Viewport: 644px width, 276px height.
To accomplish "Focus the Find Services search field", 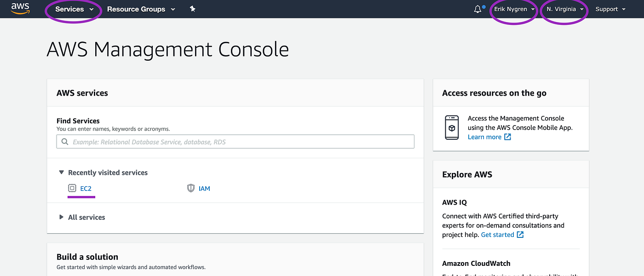I will click(x=235, y=142).
